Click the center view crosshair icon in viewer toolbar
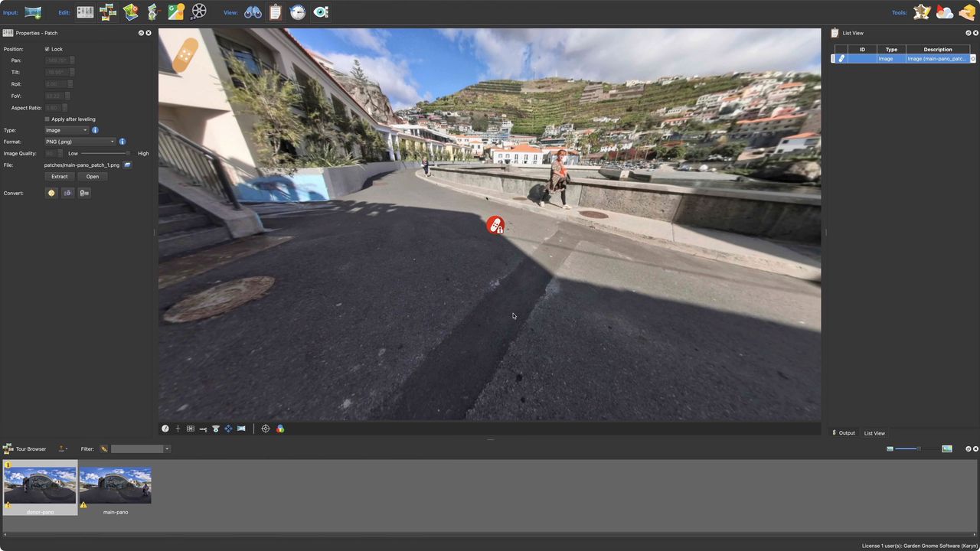 (266, 429)
